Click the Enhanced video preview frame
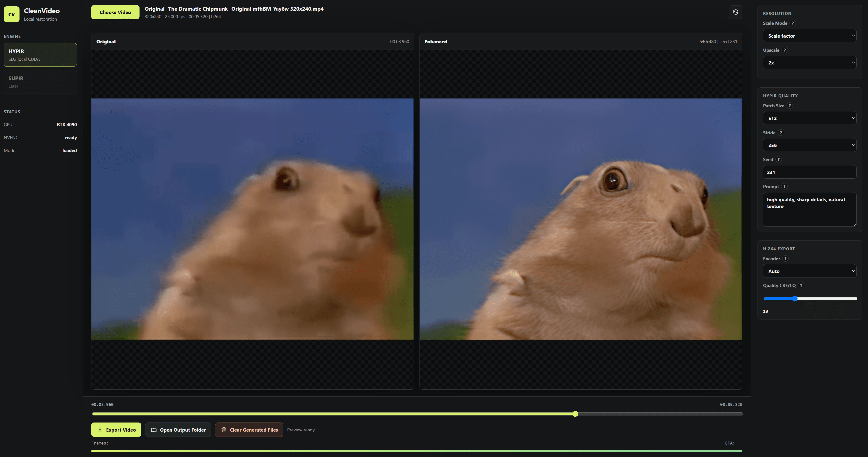868x457 pixels. pyautogui.click(x=581, y=219)
